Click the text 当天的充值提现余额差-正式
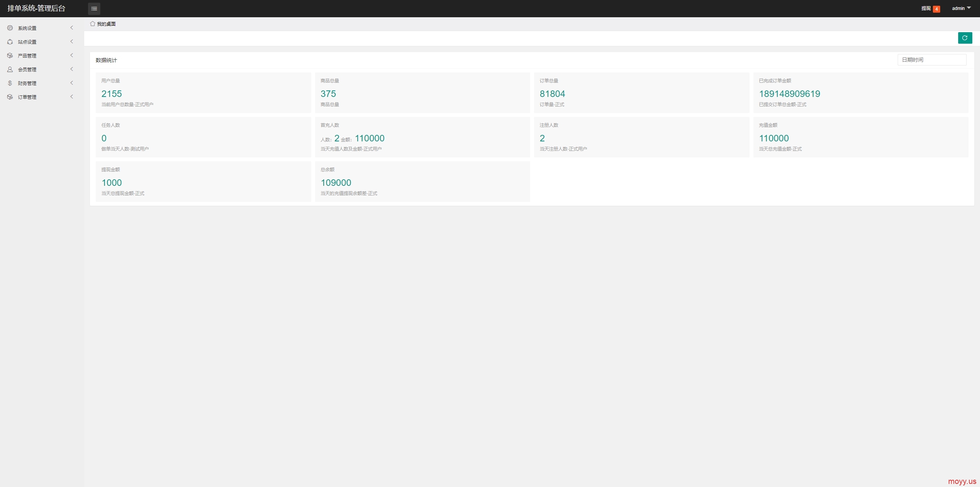The height and width of the screenshot is (487, 980). [349, 193]
